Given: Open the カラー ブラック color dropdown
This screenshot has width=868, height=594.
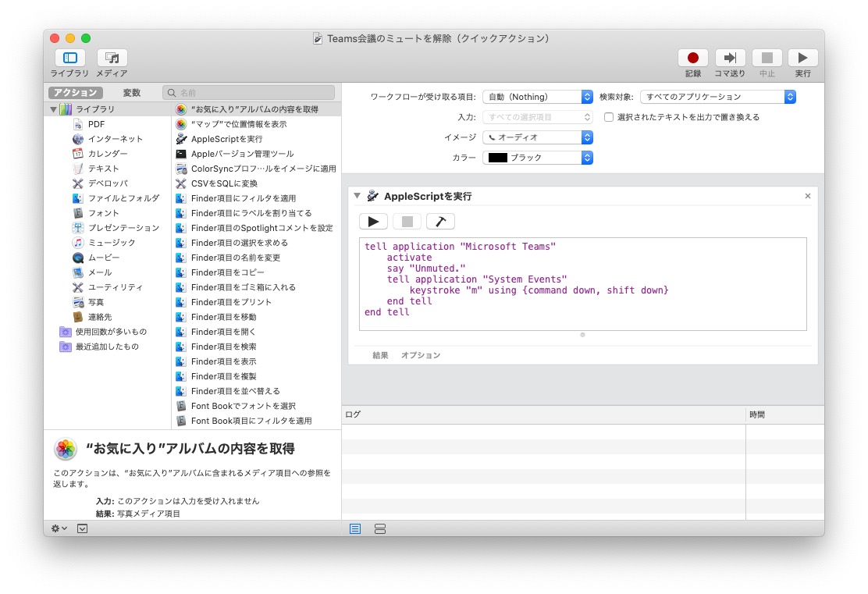Looking at the screenshot, I should point(538,158).
